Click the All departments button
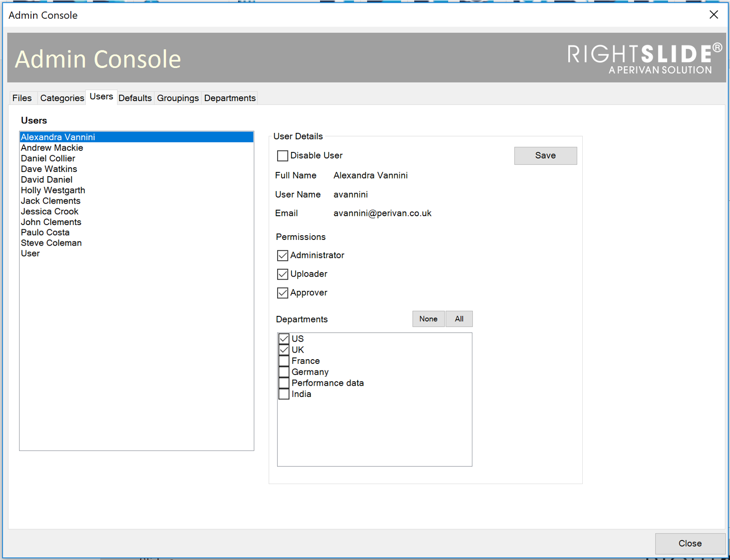This screenshot has width=730, height=560. [459, 319]
